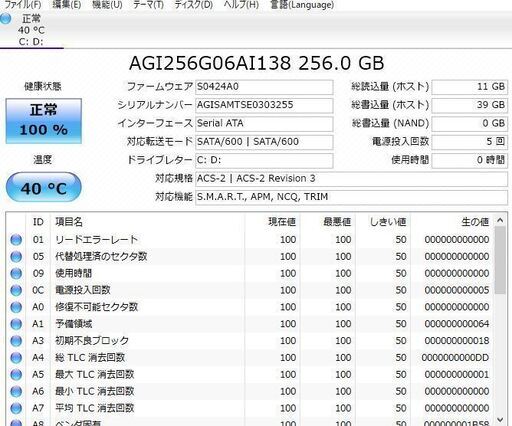Click the drive letter field C: D:
Image resolution: width=512 pixels, height=426 pixels.
pyautogui.click(x=264, y=160)
